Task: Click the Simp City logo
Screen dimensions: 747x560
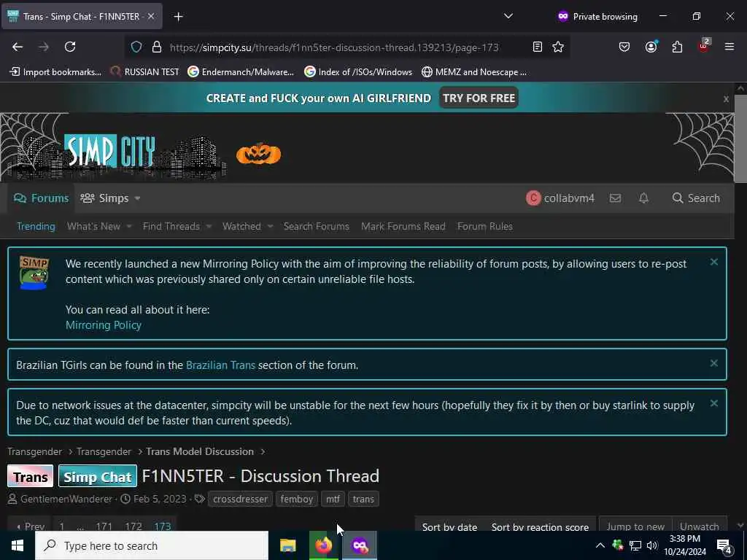Action: coord(109,151)
